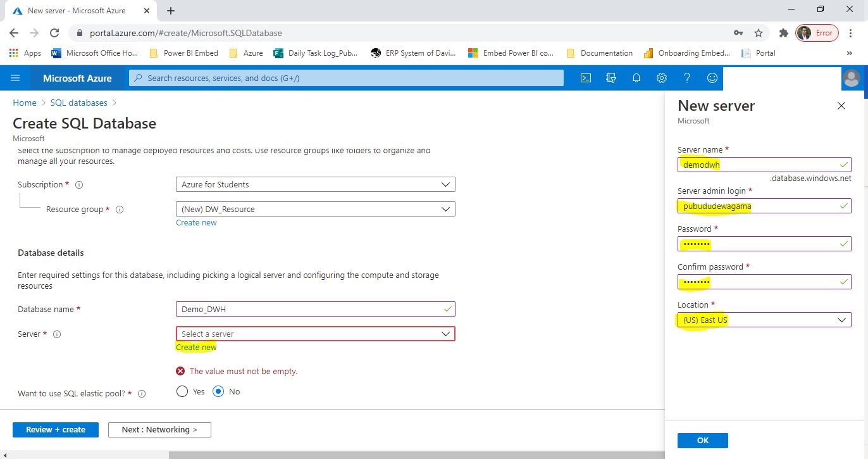Click the Password field
The image size is (868, 459).
coord(764,244)
